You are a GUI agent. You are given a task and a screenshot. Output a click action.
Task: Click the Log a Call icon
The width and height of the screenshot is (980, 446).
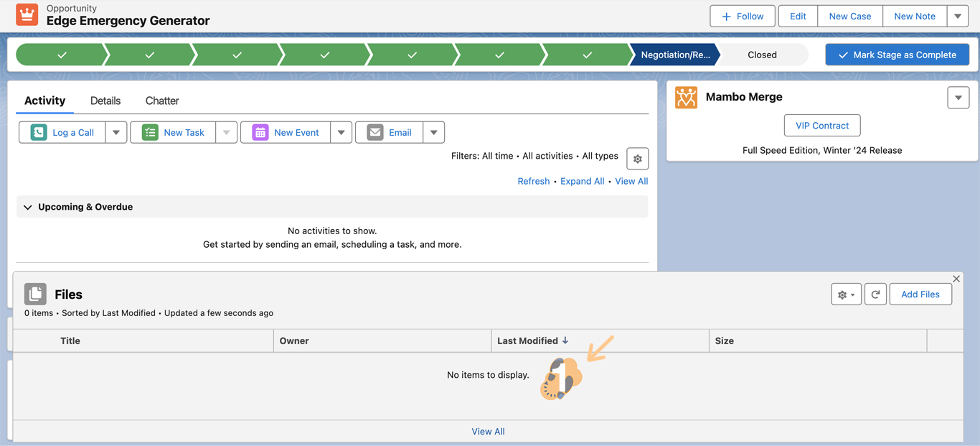39,132
